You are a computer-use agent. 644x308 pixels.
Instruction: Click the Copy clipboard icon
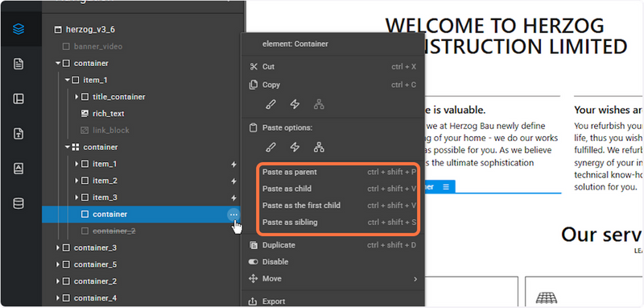point(254,85)
